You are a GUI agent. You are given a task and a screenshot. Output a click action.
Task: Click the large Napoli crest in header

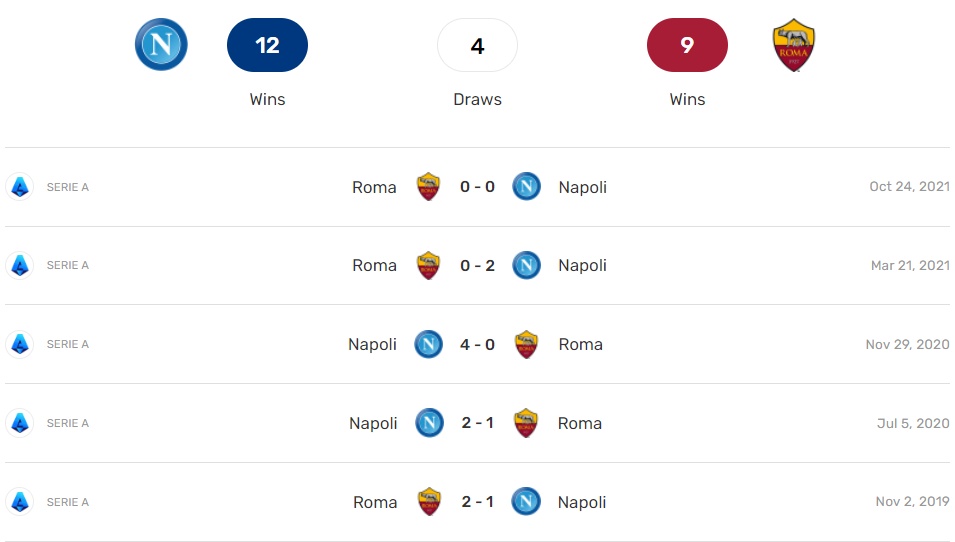coord(161,45)
